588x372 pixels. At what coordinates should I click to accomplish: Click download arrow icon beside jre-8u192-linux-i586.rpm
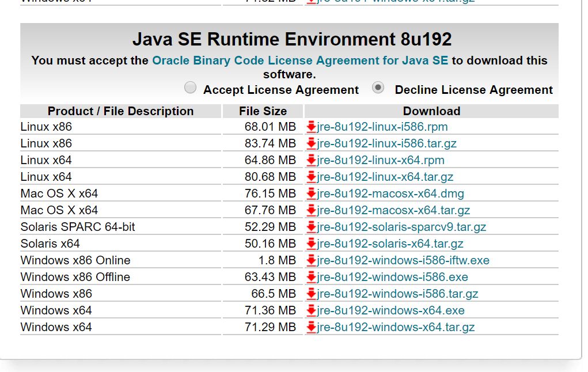point(311,127)
